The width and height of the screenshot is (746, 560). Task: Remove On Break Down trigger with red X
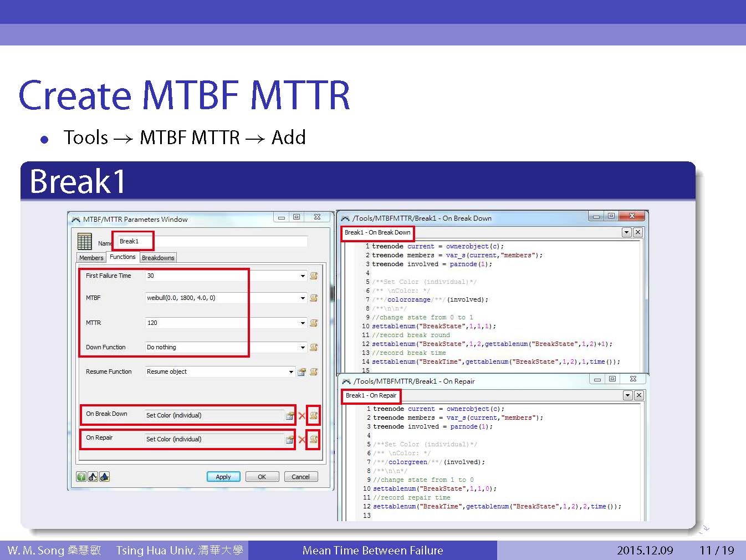click(x=302, y=415)
